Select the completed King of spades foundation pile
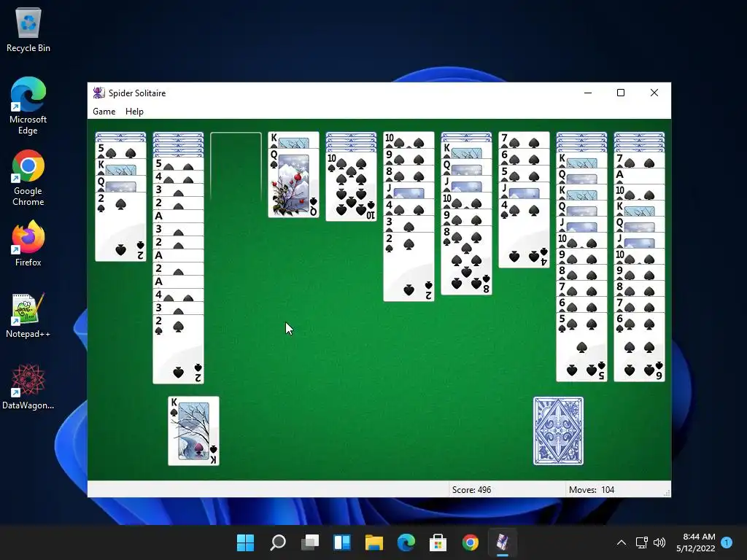This screenshot has height=560, width=747. [x=193, y=431]
